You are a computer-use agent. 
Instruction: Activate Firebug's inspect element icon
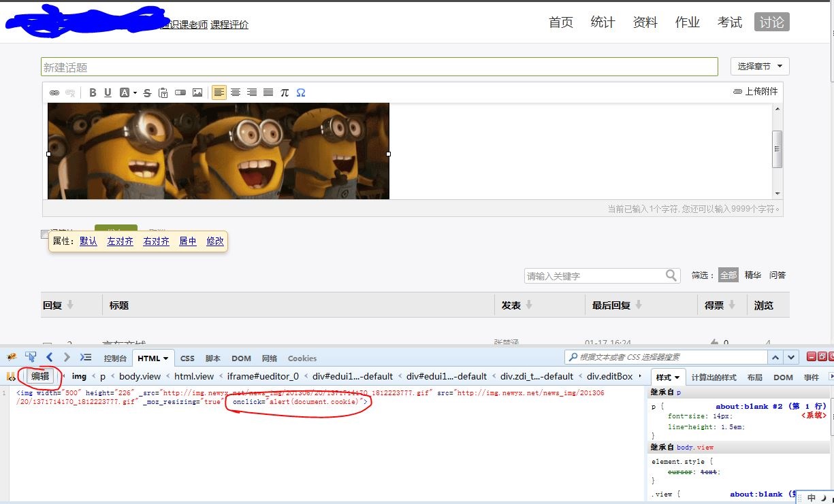pyautogui.click(x=31, y=356)
